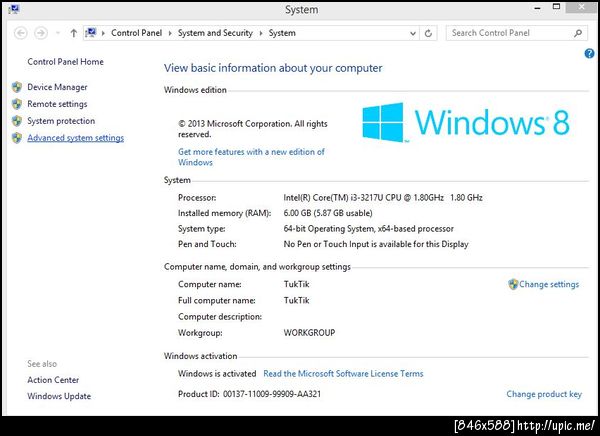
Task: Go back with the Back arrow button
Action: pyautogui.click(x=21, y=33)
